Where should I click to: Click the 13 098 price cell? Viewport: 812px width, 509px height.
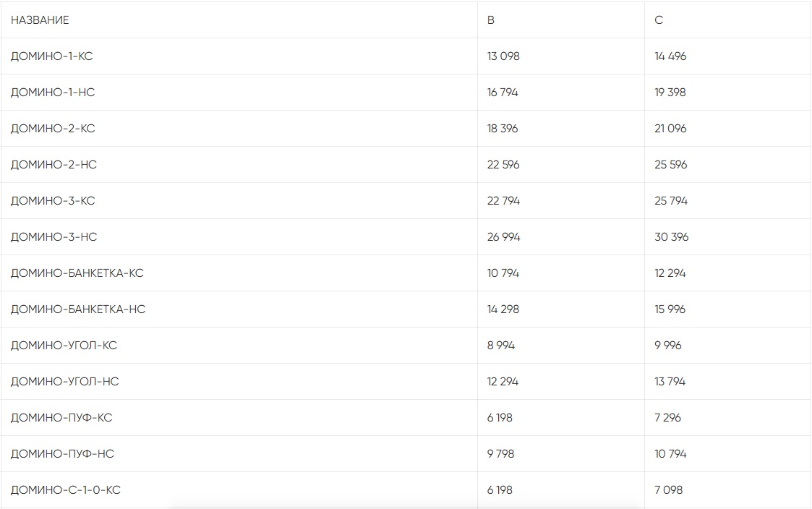(x=503, y=56)
